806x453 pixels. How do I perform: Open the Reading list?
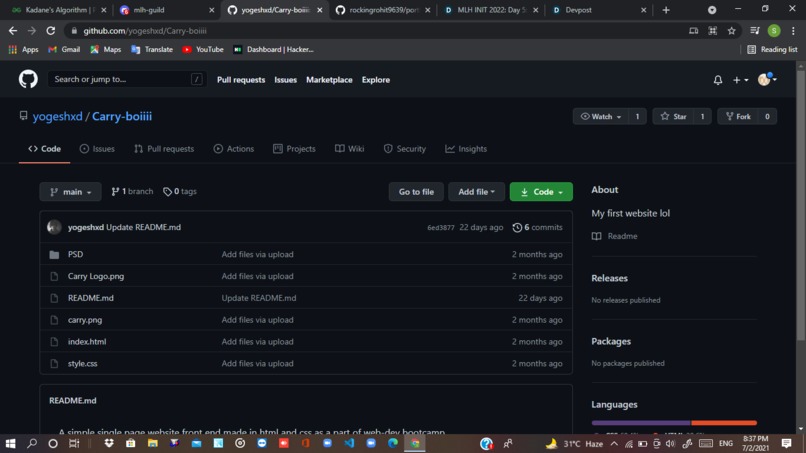tap(772, 49)
